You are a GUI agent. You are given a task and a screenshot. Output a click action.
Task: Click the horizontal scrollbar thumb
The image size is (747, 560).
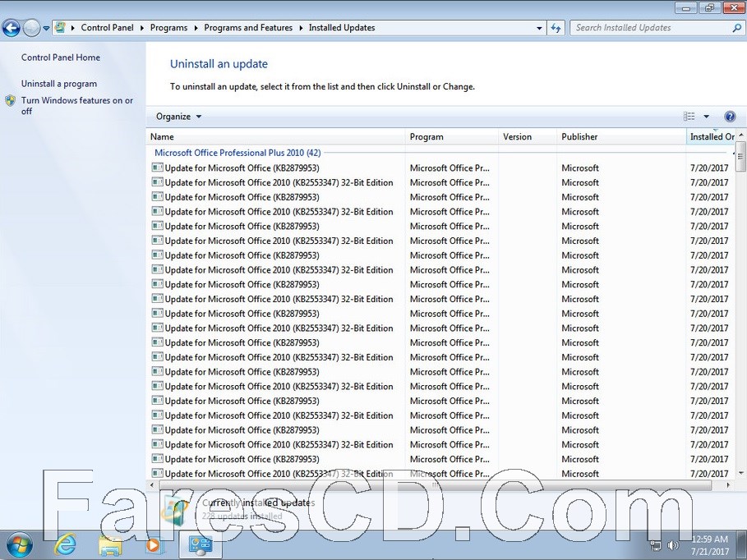[x=435, y=484]
